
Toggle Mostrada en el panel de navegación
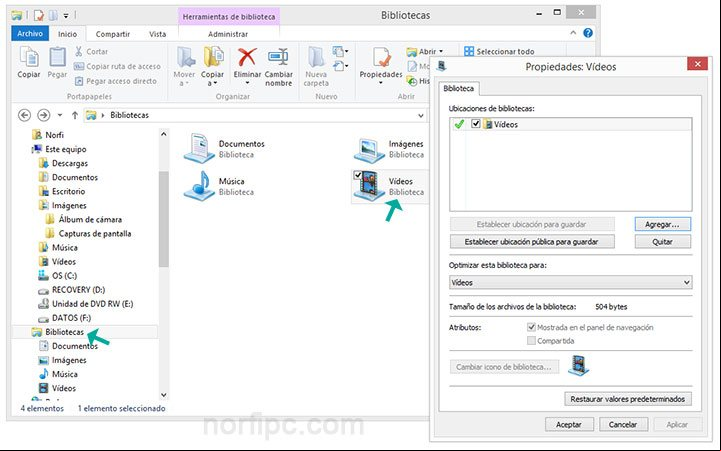pos(532,327)
